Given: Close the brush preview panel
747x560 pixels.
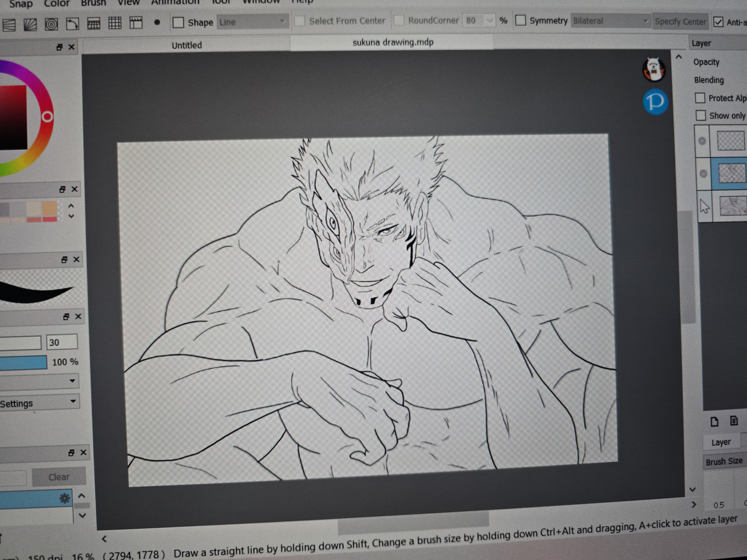Looking at the screenshot, I should click(x=76, y=259).
